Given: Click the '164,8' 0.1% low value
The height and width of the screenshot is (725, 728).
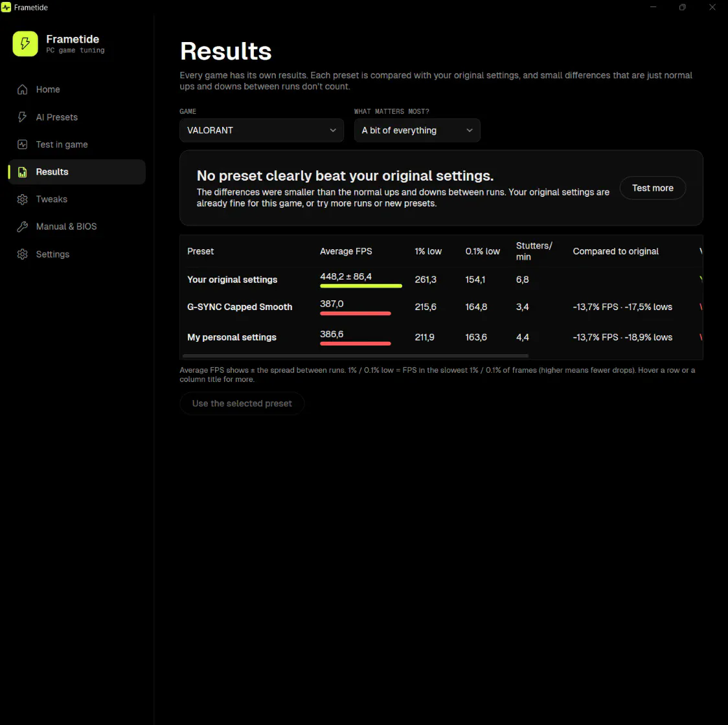Looking at the screenshot, I should (x=476, y=307).
